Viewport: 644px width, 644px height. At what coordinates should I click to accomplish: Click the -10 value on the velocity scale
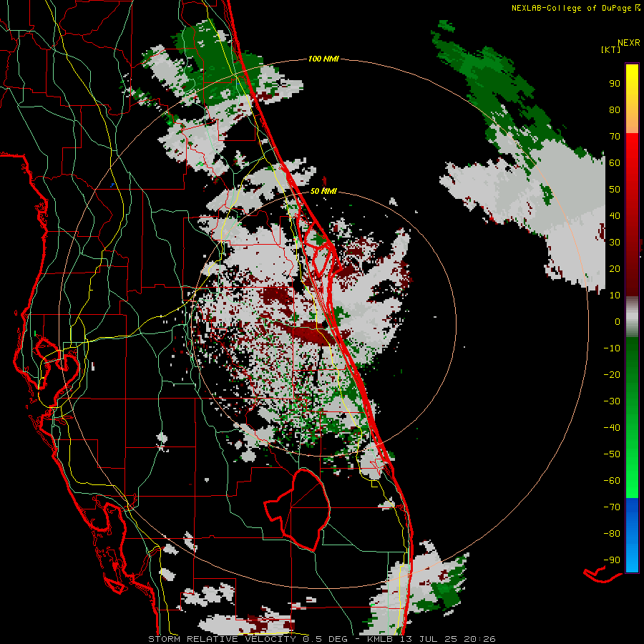click(612, 348)
